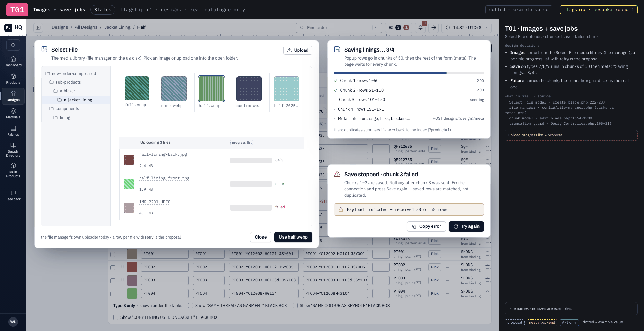Enable Show SAME COLOUR AS KEYHOLE black box
644x331 pixels.
tap(295, 306)
